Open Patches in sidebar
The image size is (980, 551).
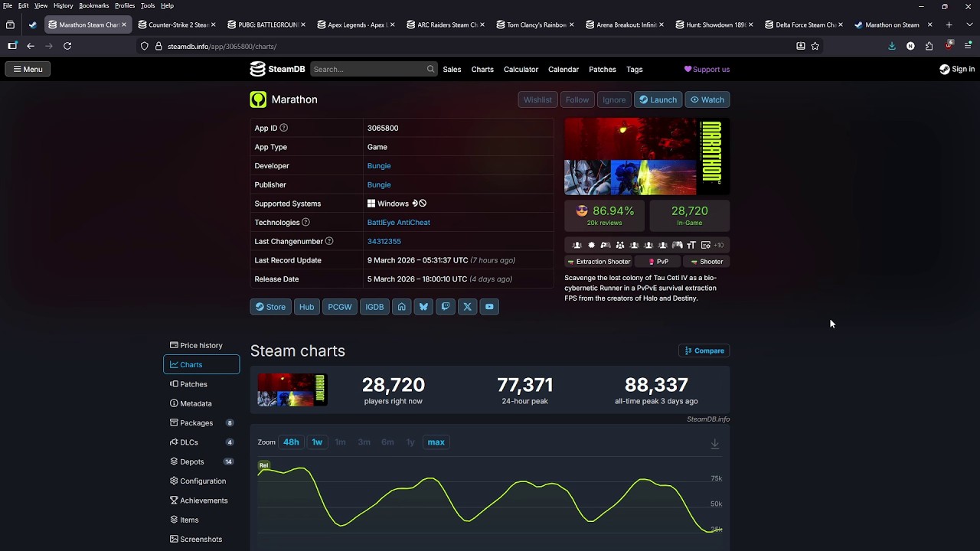coord(201,384)
